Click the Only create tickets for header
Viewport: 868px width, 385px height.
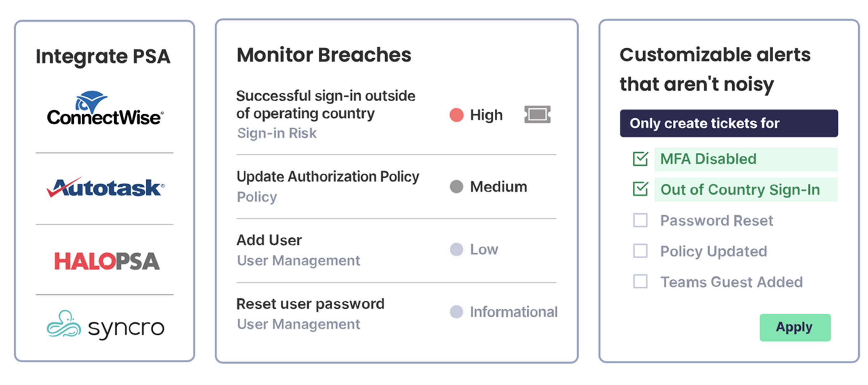pyautogui.click(x=728, y=123)
